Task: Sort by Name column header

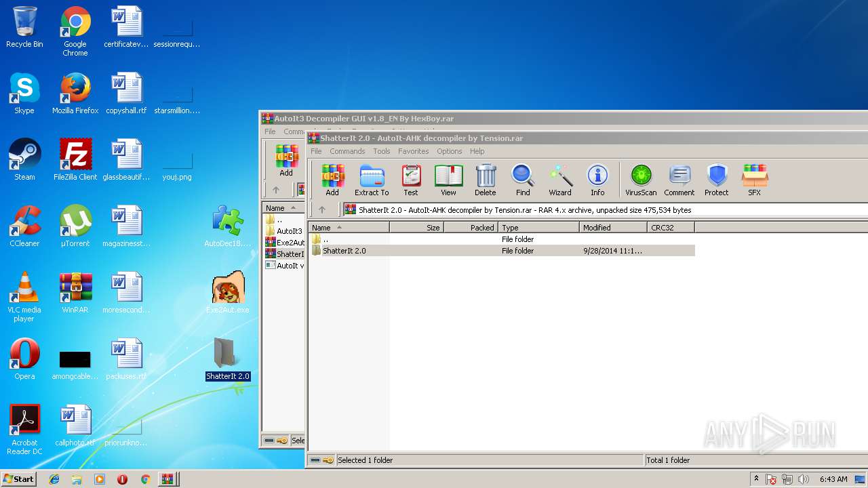Action: 349,228
